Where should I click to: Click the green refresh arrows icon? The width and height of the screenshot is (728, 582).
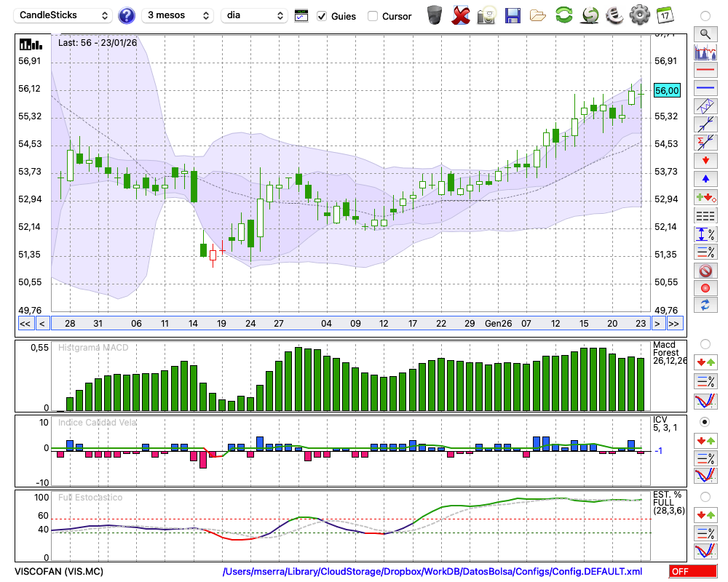tap(563, 15)
